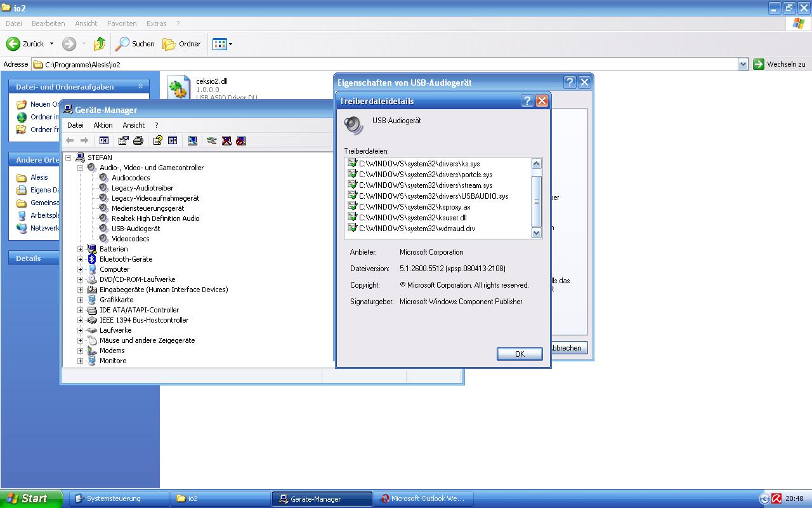Click the scan for hardware changes icon
This screenshot has height=508, width=812.
(192, 140)
